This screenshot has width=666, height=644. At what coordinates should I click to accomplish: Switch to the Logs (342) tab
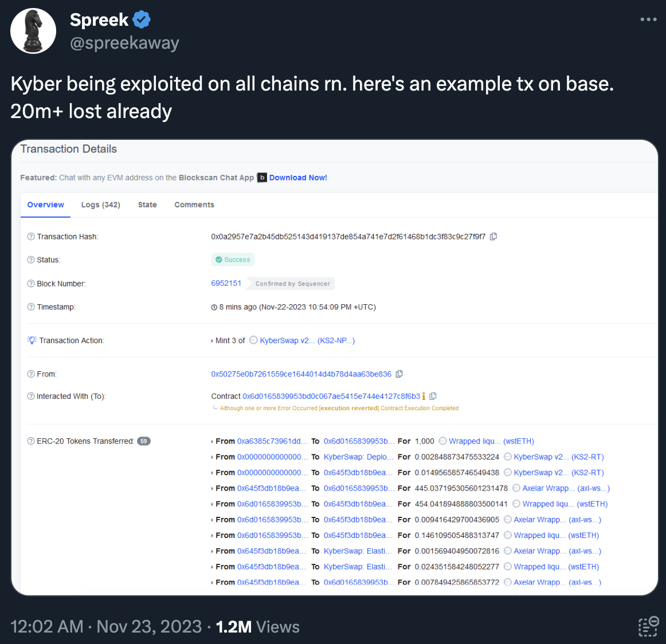[x=100, y=205]
